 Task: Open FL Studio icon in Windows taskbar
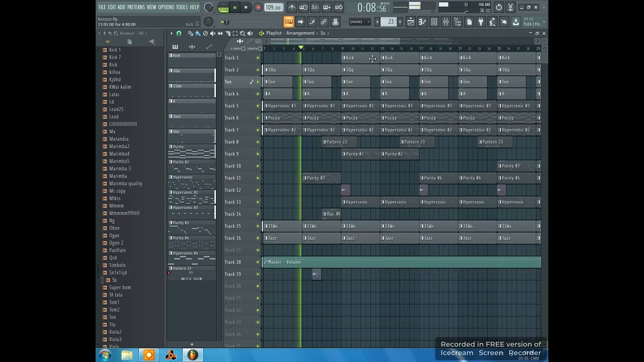[193, 355]
